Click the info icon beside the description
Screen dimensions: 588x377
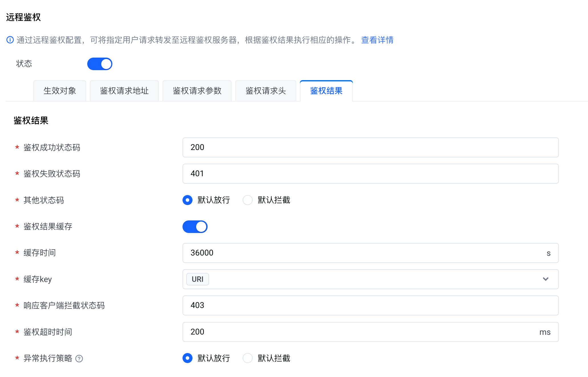pos(10,40)
